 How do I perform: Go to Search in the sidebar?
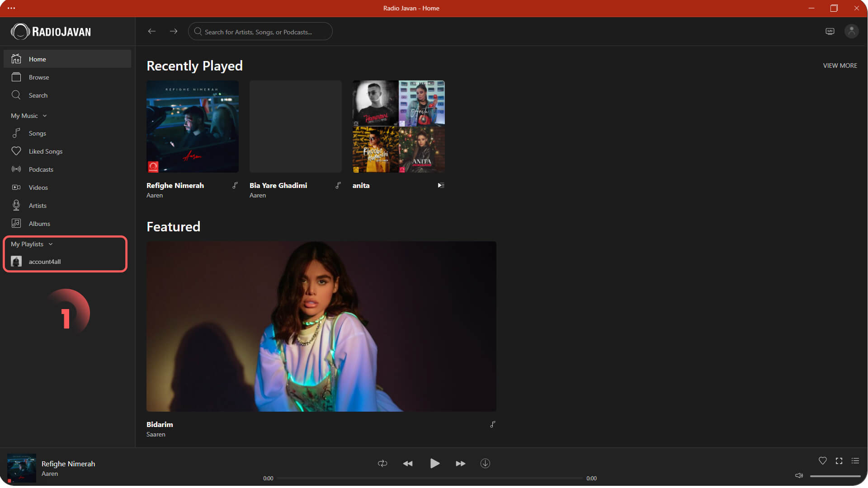(67, 95)
